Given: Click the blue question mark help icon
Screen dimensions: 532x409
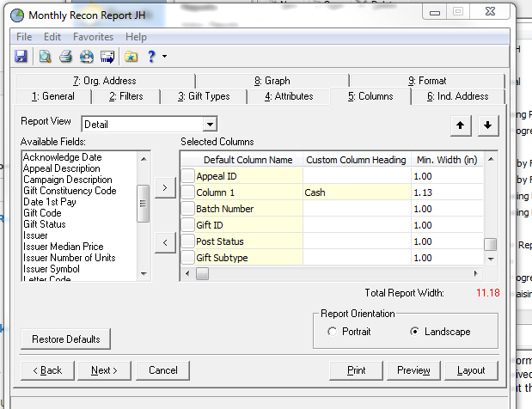Looking at the screenshot, I should (151, 57).
